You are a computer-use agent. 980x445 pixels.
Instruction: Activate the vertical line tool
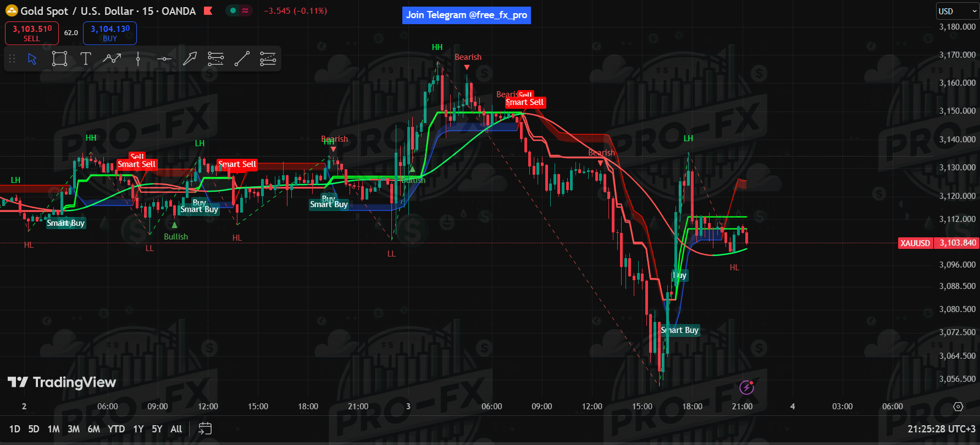[138, 59]
